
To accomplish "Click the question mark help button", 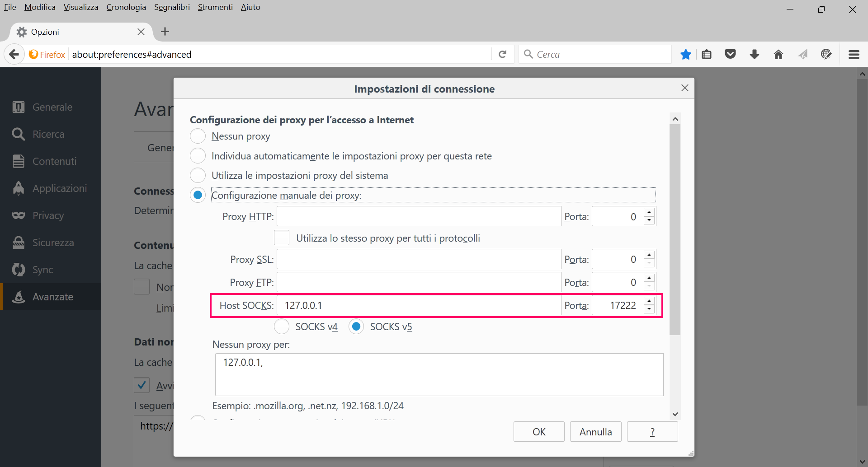I will pos(652,432).
